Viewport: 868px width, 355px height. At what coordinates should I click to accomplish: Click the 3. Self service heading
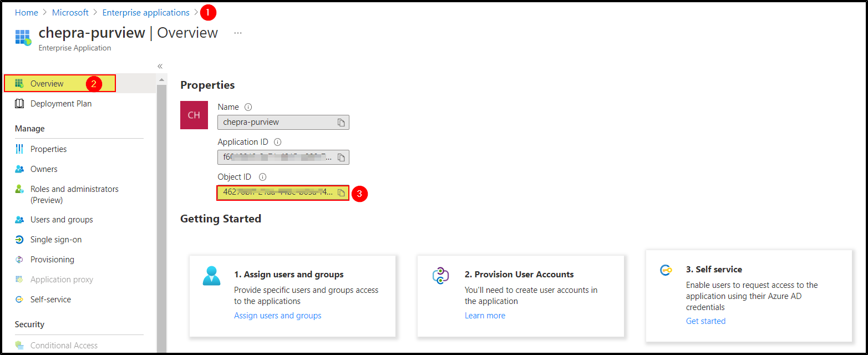(x=714, y=270)
